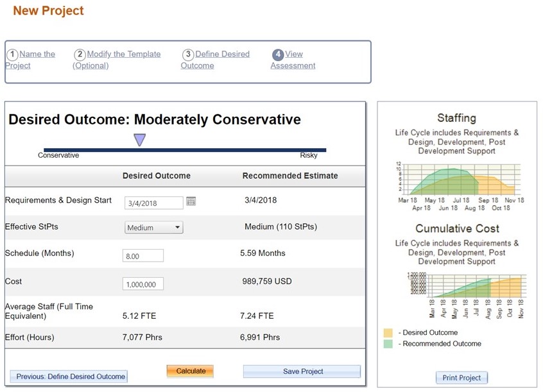Click the 'Conservative' slider end label

[x=58, y=155]
